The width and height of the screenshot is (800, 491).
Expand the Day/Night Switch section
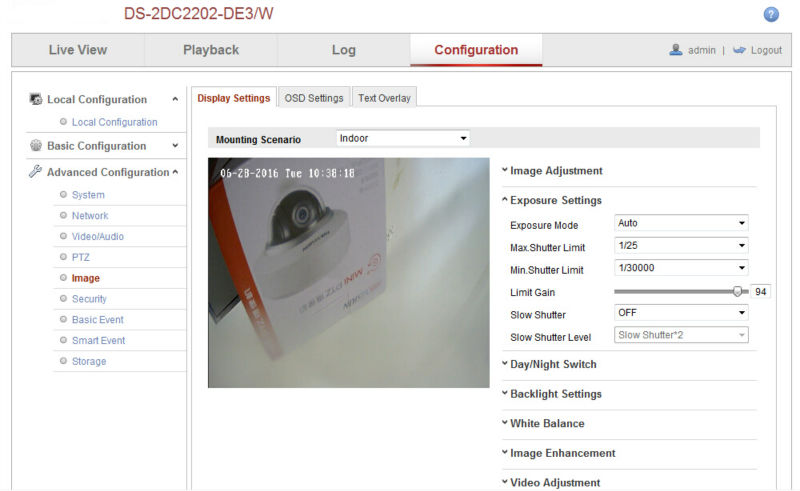point(553,364)
